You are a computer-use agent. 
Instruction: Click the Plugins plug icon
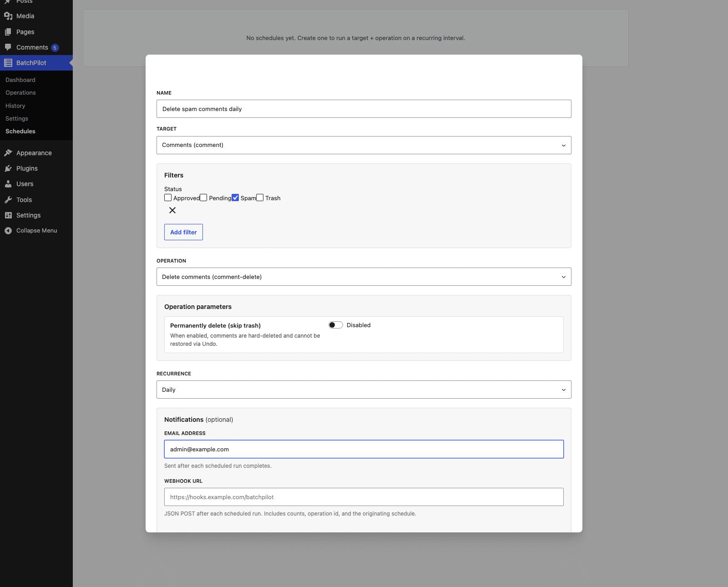8,168
